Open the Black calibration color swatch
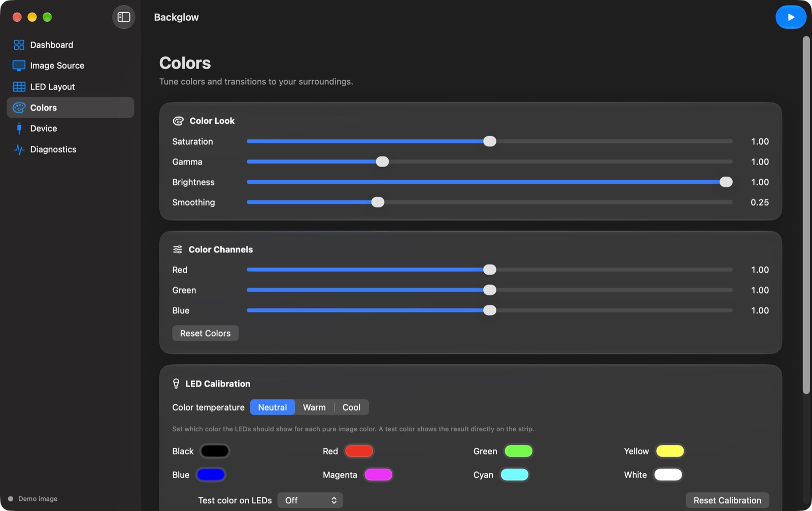812x511 pixels. [x=215, y=451]
